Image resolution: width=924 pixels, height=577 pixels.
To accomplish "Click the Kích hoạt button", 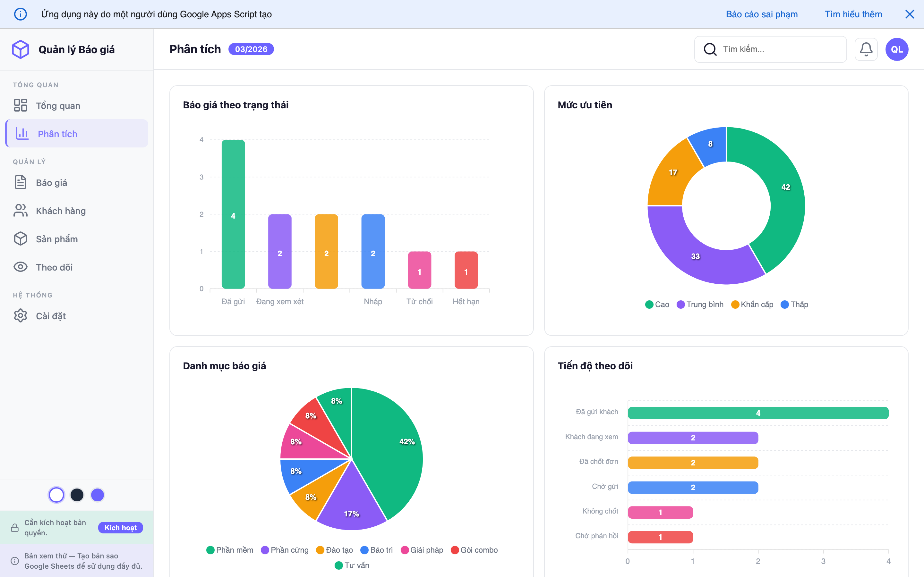I will [120, 527].
